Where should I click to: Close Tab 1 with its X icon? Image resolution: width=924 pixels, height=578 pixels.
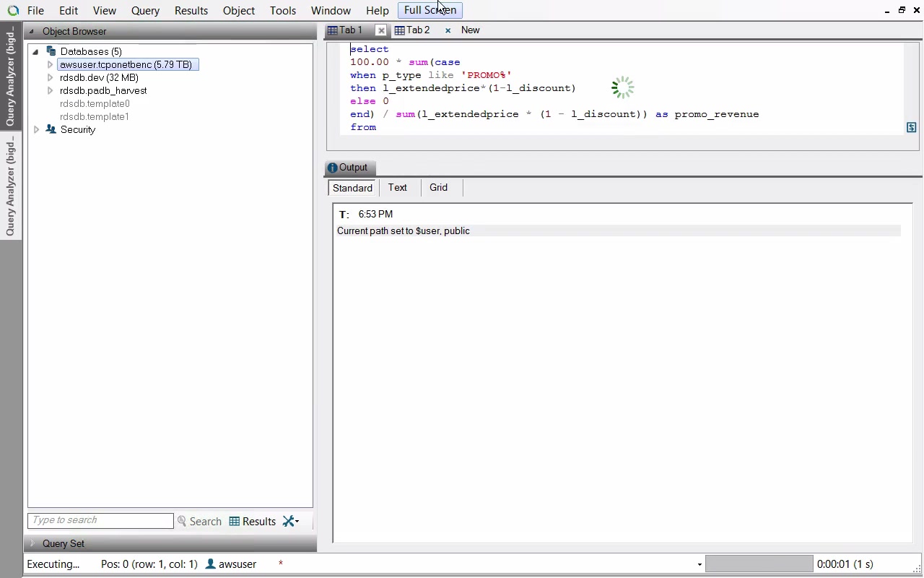(381, 30)
